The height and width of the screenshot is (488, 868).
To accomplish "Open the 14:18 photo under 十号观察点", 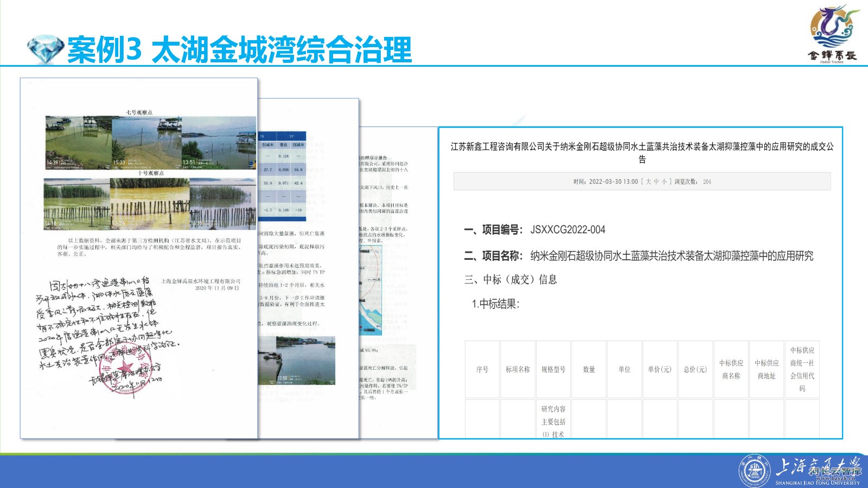I will (77, 203).
